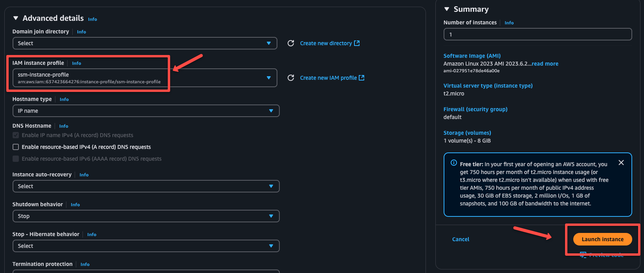
Task: Open the Instance auto-recovery dropdown
Action: (146, 186)
